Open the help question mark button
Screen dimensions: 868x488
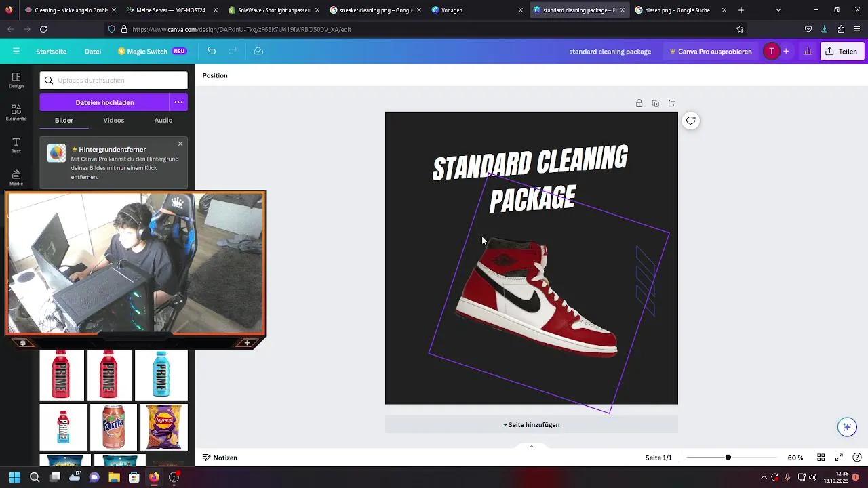[x=857, y=457]
